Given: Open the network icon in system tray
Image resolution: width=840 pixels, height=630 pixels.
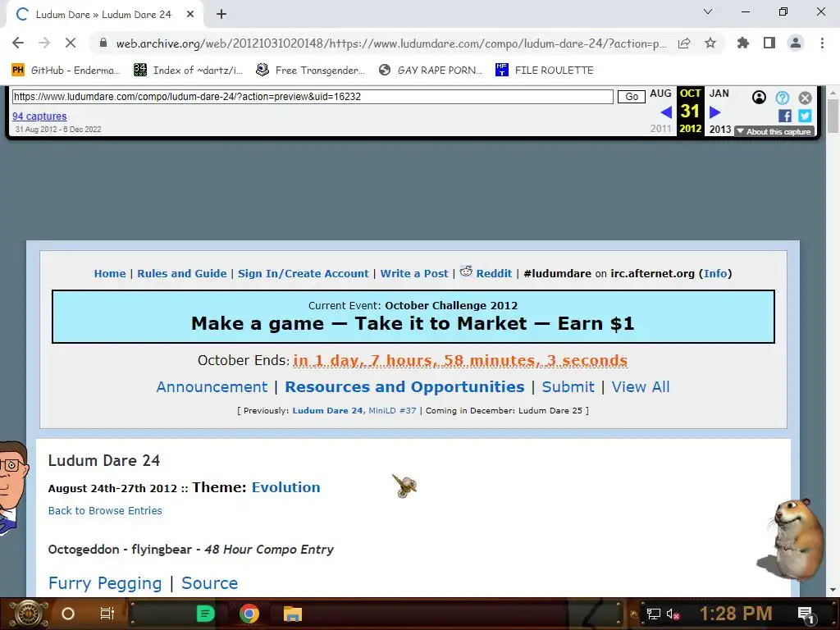Looking at the screenshot, I should click(x=653, y=614).
